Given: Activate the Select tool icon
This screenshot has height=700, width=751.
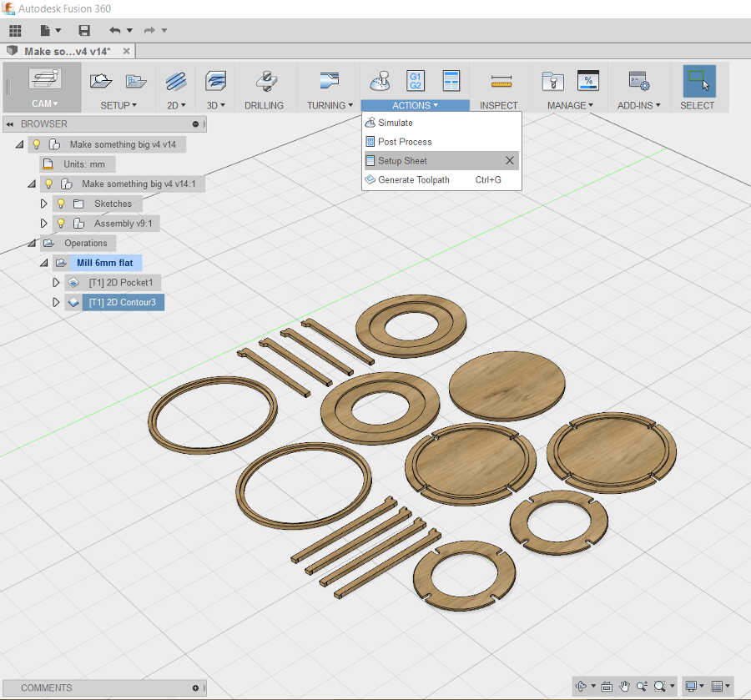Looking at the screenshot, I should point(698,81).
